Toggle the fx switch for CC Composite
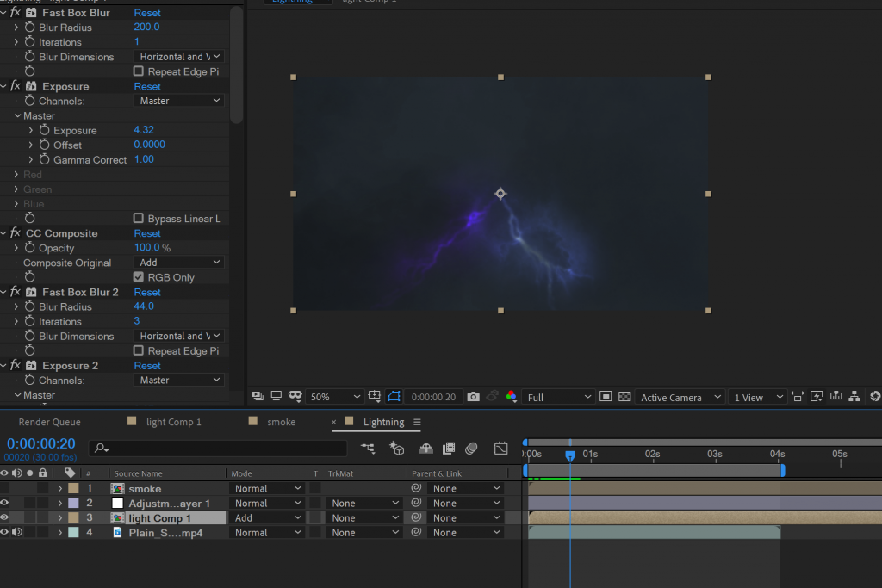 click(x=16, y=232)
